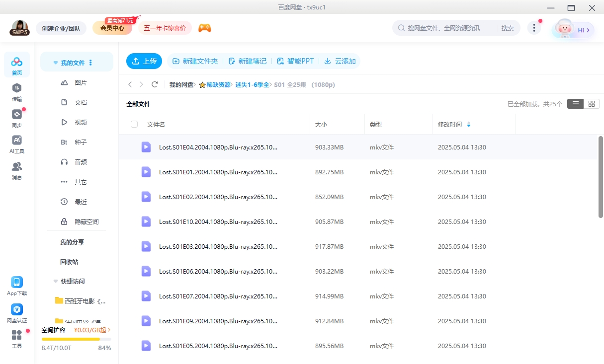Collapse the 快捷访问 section
This screenshot has width=604, height=364.
tap(56, 281)
